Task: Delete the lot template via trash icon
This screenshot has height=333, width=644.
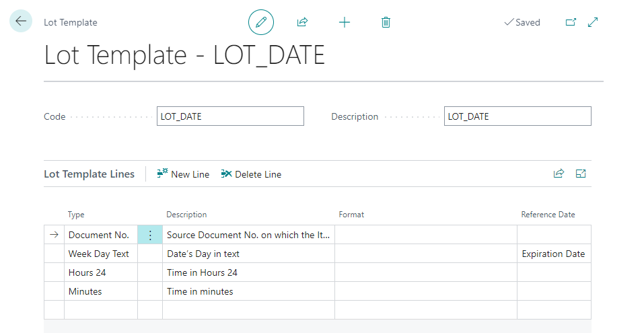Action: 386,22
